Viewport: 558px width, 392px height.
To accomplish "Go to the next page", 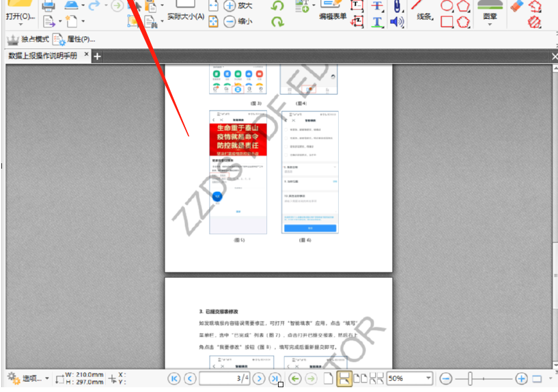I will [259, 379].
